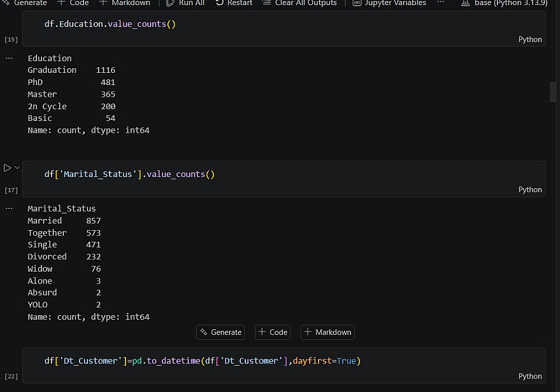Open the Jupyter Variables panel

coord(389,3)
